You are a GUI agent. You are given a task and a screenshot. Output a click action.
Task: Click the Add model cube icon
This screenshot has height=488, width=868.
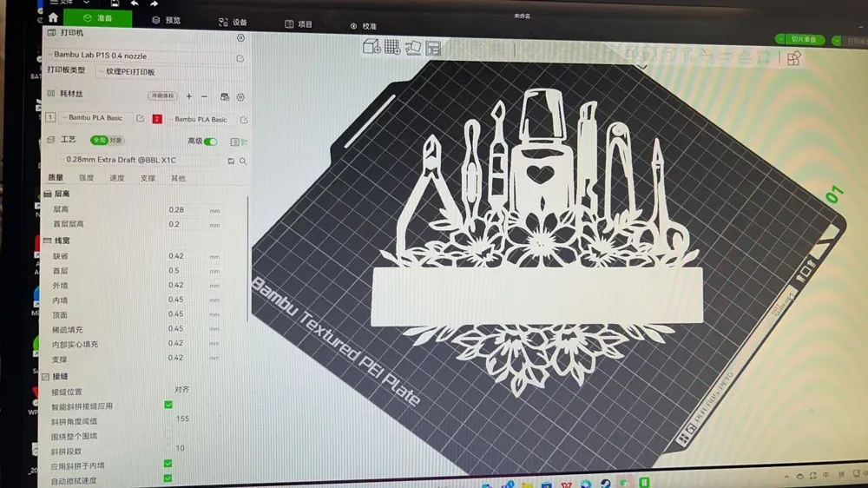(372, 47)
